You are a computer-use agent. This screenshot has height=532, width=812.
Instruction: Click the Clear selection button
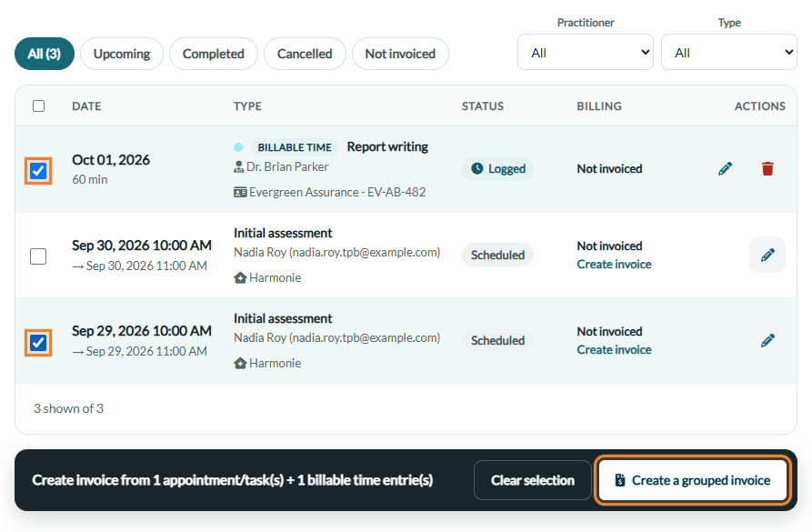pos(532,480)
